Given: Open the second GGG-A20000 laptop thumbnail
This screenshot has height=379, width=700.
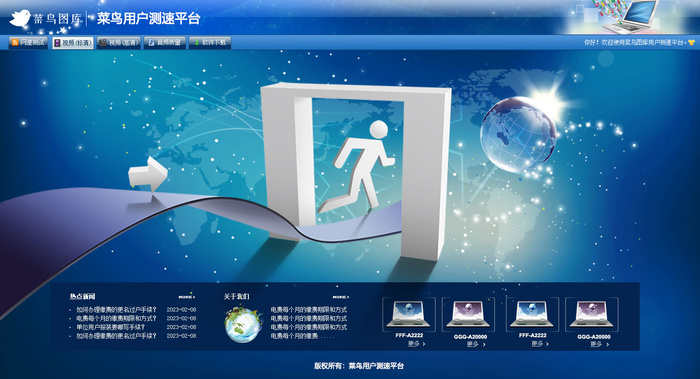Looking at the screenshot, I should point(592,315).
